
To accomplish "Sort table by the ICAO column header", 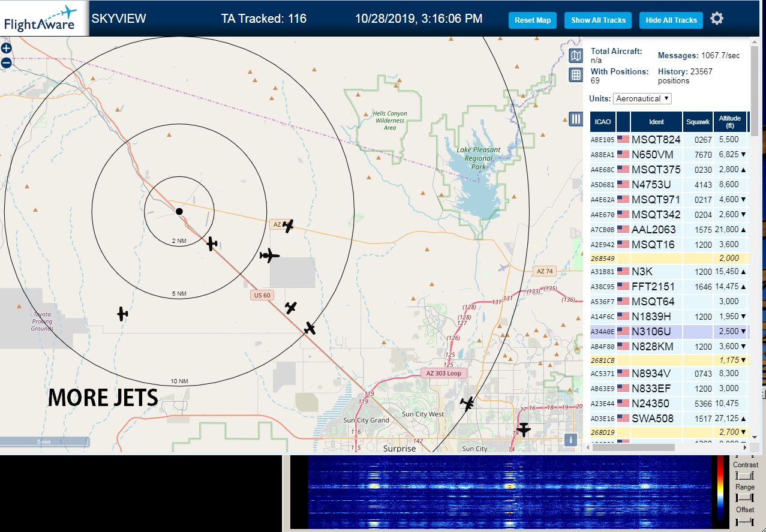I will 603,122.
